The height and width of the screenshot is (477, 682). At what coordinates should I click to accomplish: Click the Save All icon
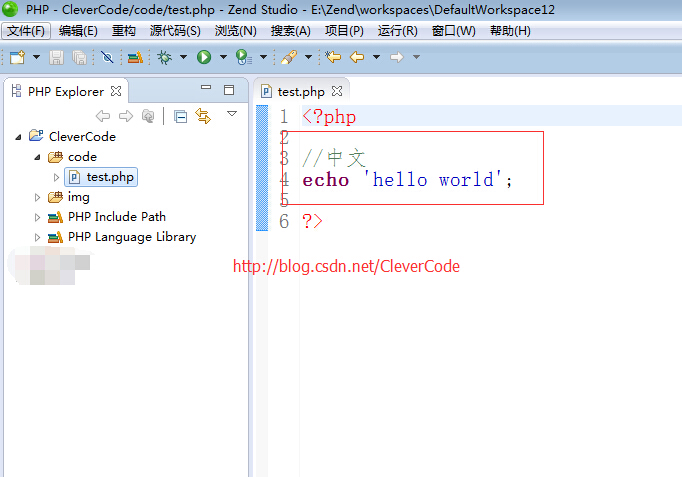point(79,57)
